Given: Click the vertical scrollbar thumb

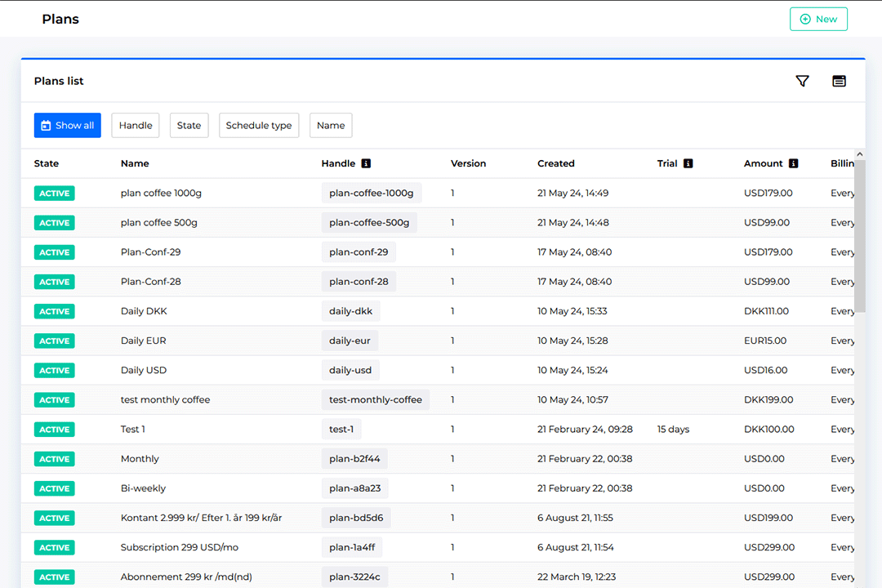Looking at the screenshot, I should [x=859, y=236].
